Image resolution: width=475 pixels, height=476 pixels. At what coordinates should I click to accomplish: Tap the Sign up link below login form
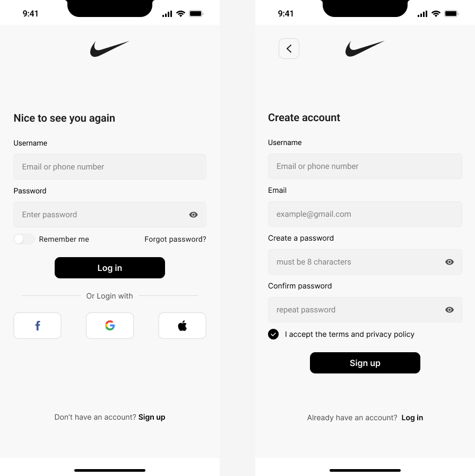152,417
